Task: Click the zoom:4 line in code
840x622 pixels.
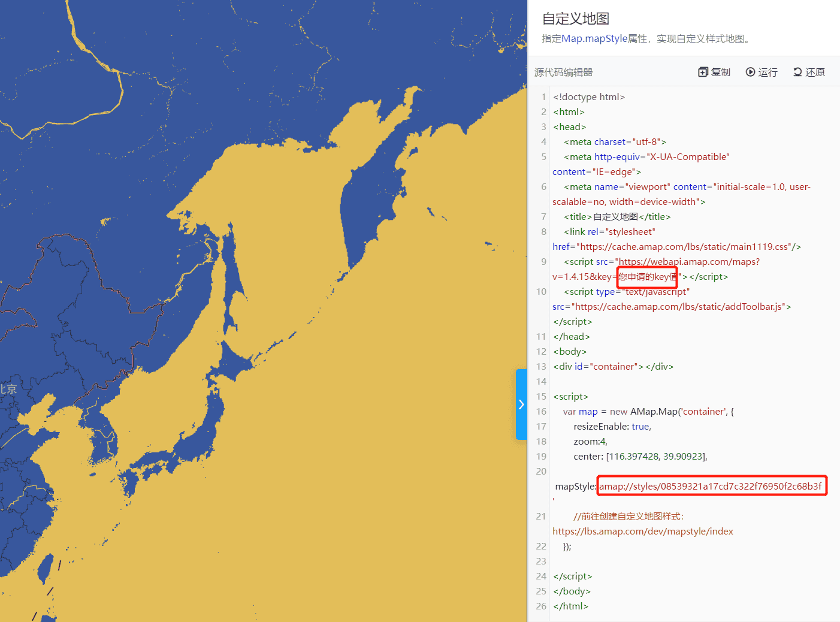Action: click(x=591, y=441)
